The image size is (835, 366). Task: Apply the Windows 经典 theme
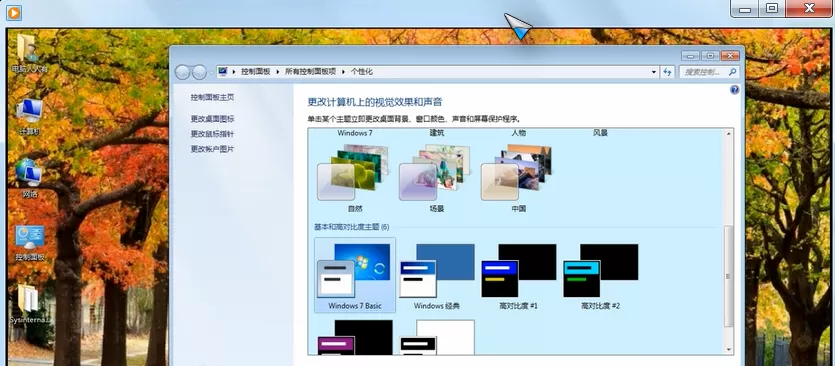437,277
